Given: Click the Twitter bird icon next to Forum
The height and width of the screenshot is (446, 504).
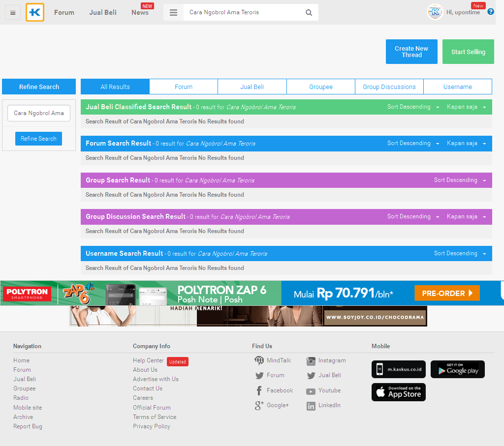Looking at the screenshot, I should tap(259, 375).
